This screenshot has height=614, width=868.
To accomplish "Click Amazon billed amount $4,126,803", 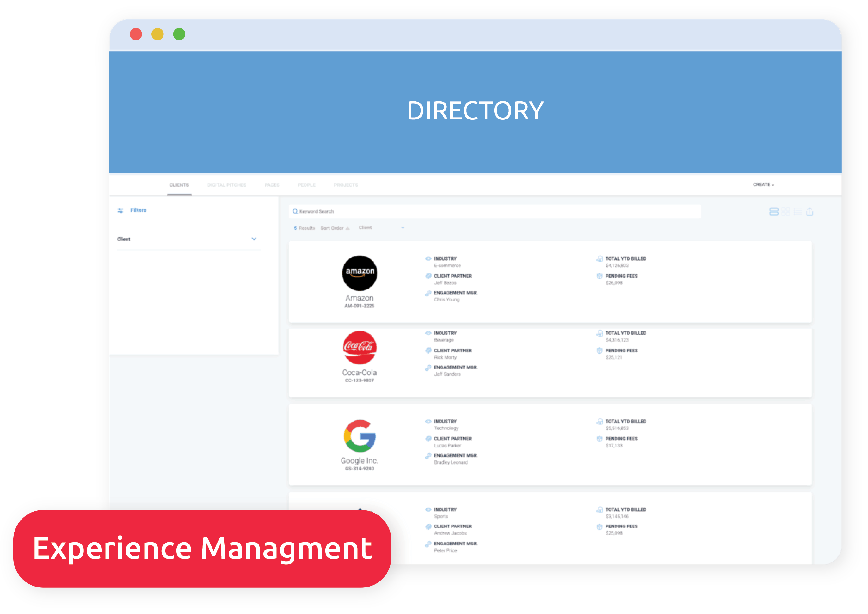I will pyautogui.click(x=617, y=265).
